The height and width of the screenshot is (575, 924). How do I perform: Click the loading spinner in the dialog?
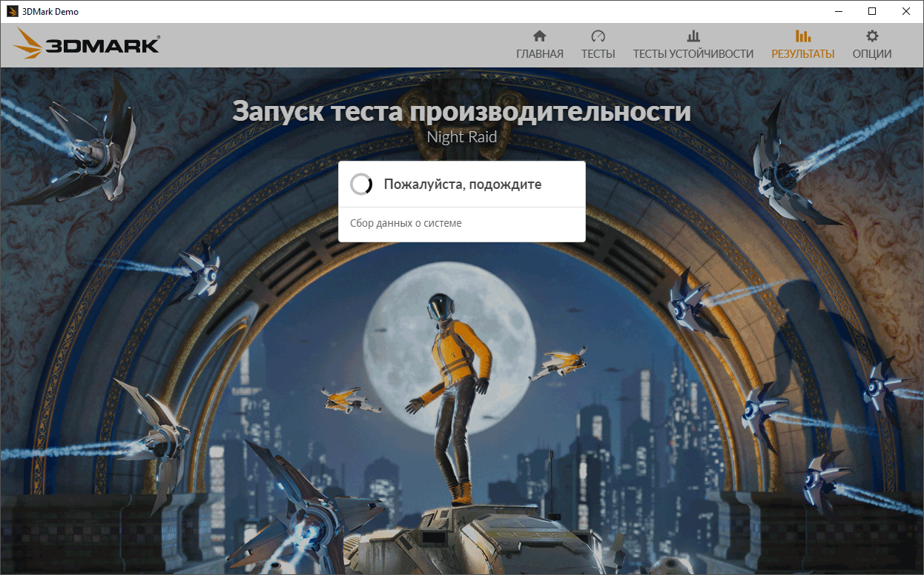pyautogui.click(x=361, y=185)
